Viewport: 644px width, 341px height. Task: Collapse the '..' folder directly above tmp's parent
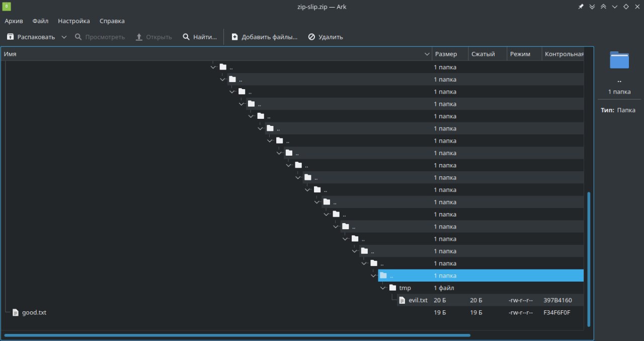pos(364,263)
